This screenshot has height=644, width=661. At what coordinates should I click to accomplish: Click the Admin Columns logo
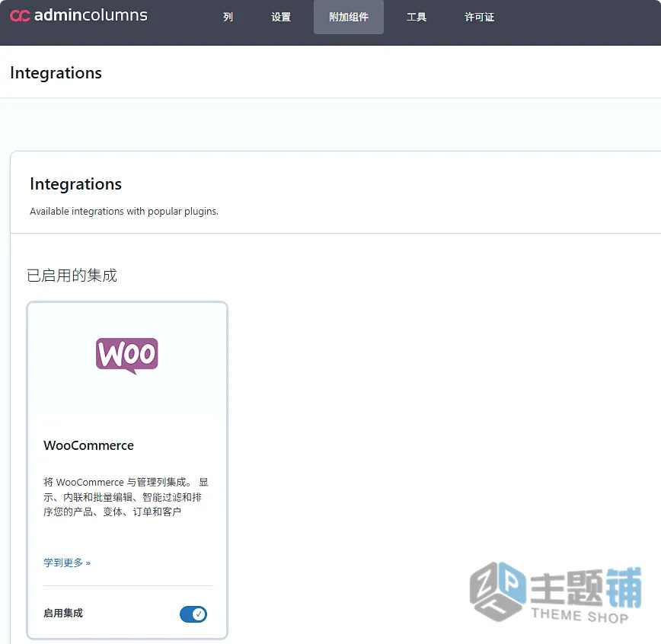click(x=79, y=15)
